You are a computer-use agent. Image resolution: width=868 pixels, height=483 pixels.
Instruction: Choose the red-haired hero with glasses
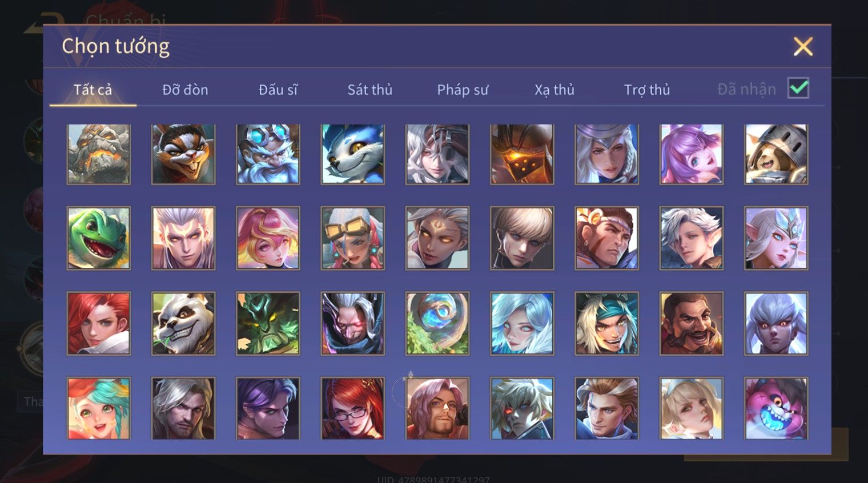pos(353,408)
